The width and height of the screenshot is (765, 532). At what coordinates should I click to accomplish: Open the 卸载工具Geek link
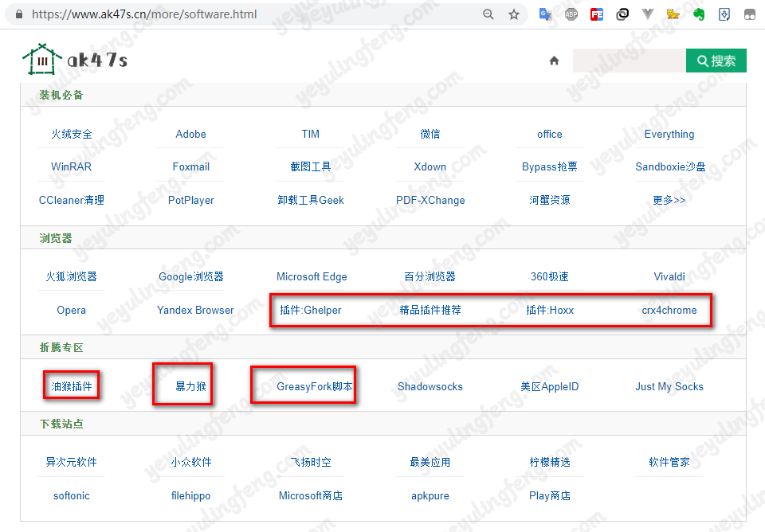click(x=310, y=200)
